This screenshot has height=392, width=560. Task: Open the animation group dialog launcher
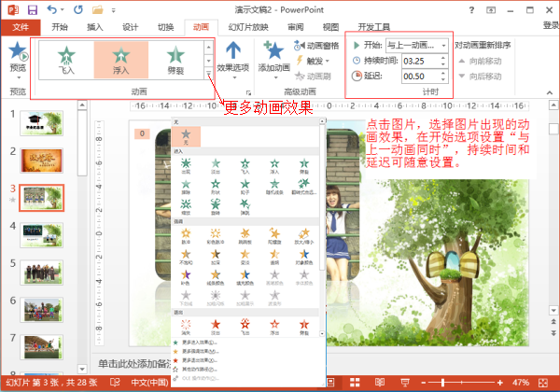tap(248, 93)
